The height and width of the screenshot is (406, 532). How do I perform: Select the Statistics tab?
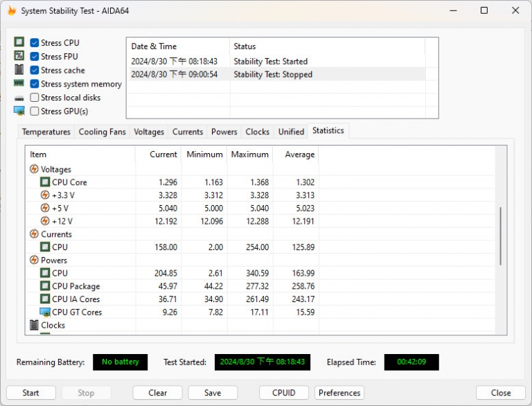pyautogui.click(x=328, y=131)
